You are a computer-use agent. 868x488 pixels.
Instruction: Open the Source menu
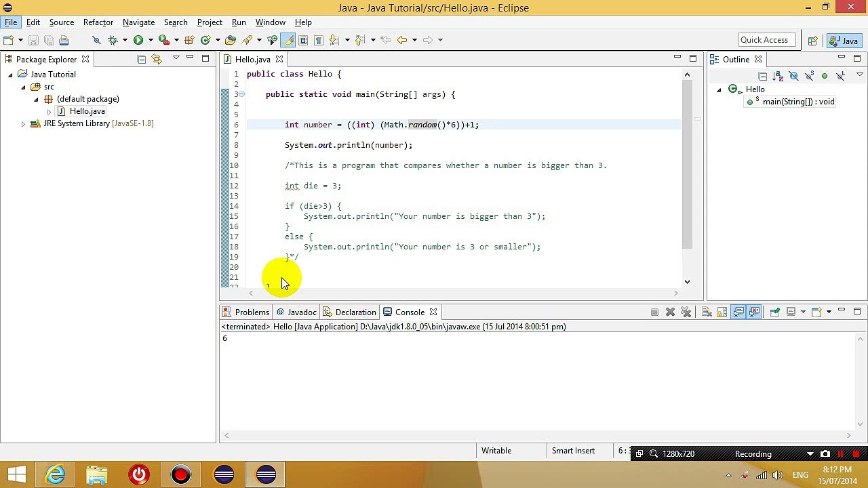(x=62, y=22)
